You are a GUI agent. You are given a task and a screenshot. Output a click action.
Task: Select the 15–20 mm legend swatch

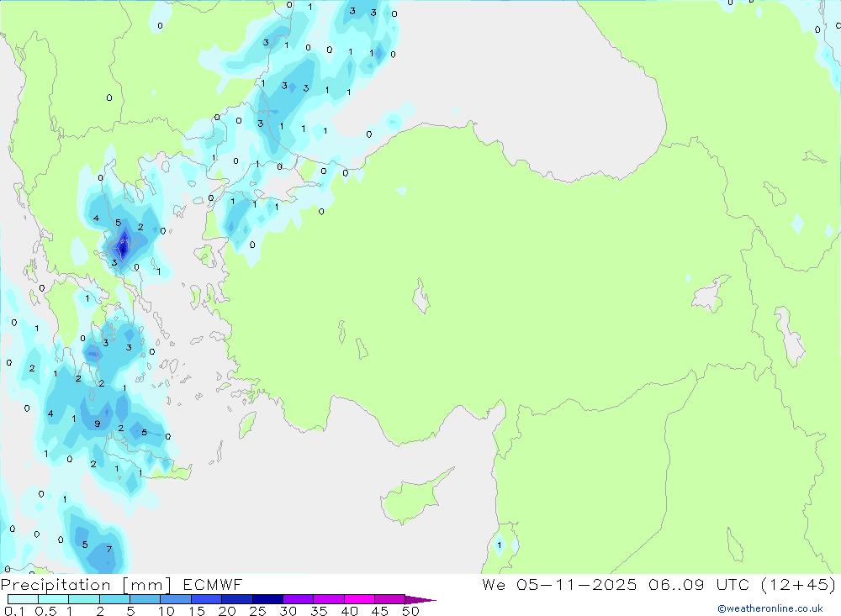pos(207,599)
